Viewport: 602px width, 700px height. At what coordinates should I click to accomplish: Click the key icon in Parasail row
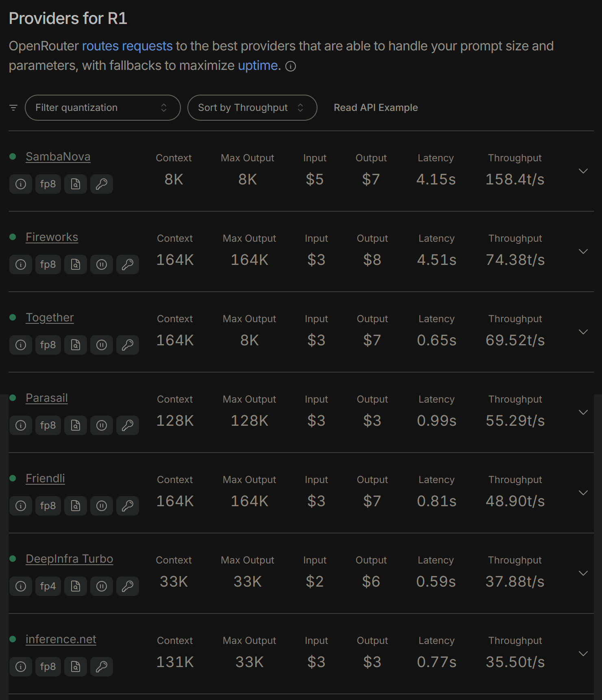(128, 425)
